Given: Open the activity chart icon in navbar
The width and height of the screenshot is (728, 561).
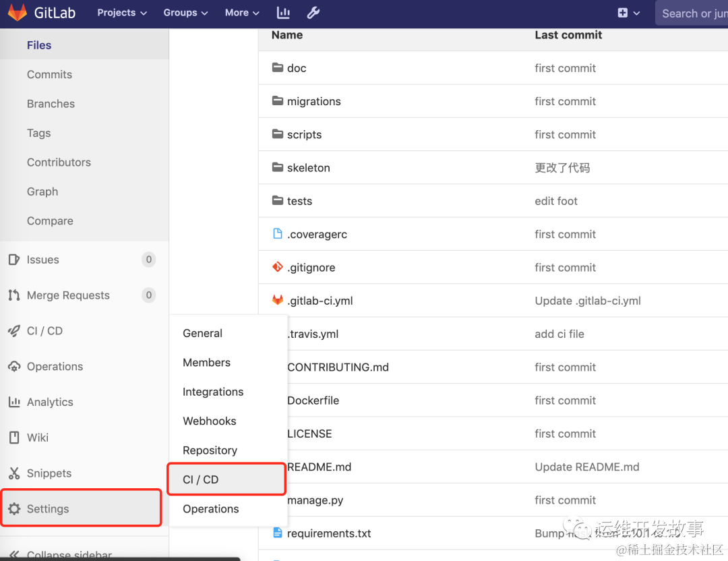Looking at the screenshot, I should click(283, 13).
